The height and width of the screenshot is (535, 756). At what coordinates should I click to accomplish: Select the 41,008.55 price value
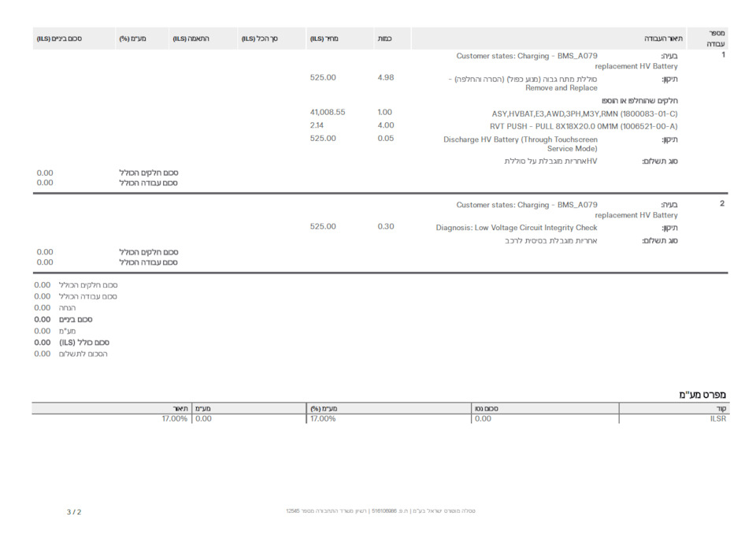[x=328, y=113]
